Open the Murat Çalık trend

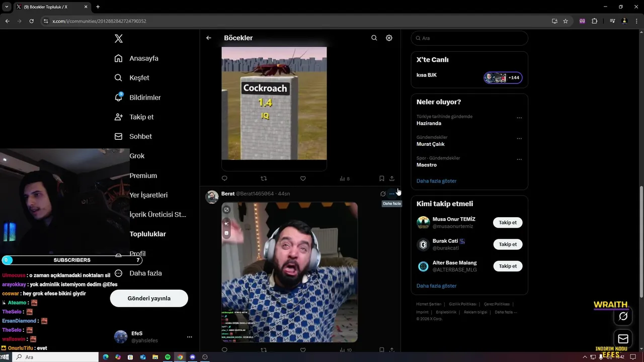point(430,144)
